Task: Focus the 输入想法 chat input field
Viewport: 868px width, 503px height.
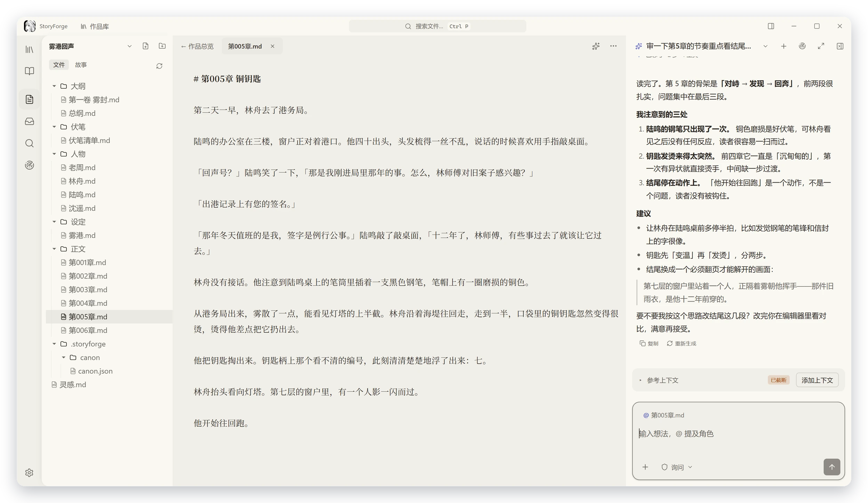Action: click(x=738, y=433)
